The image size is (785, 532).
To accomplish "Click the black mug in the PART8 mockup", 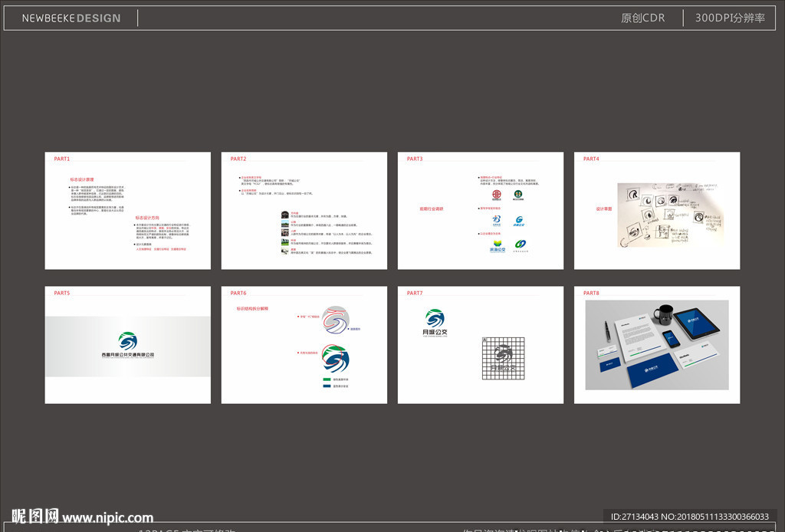I will tap(663, 315).
